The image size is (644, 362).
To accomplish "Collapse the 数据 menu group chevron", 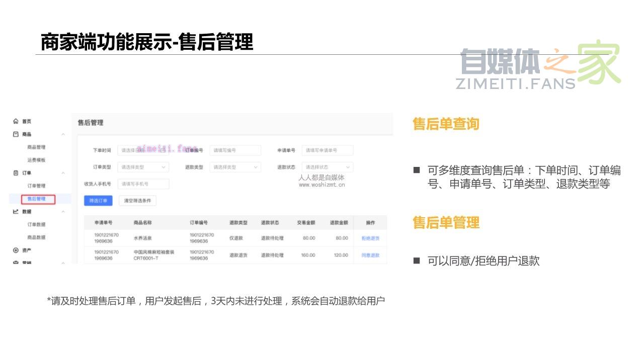I will tap(63, 212).
